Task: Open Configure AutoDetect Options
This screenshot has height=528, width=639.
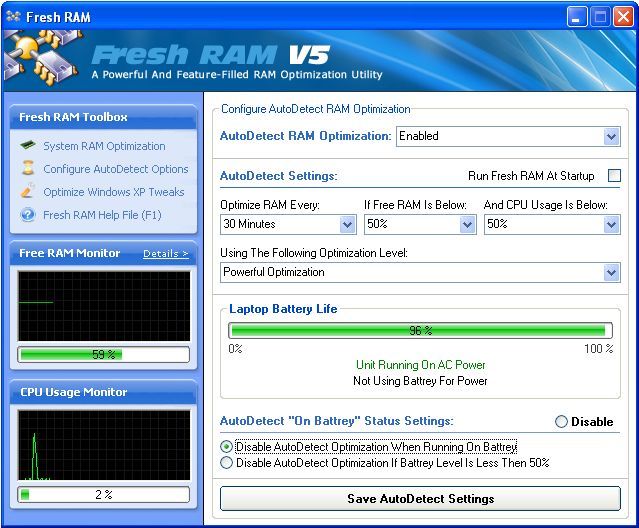Action: pos(116,169)
